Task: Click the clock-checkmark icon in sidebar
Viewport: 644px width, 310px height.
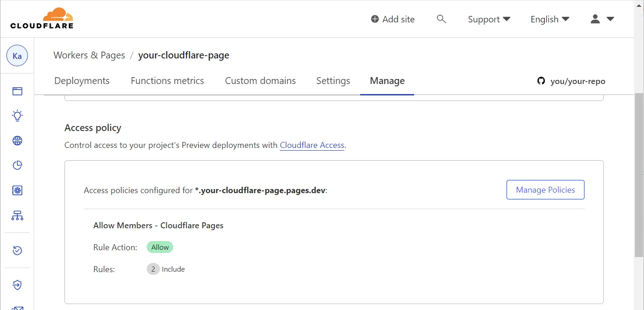Action: [17, 250]
